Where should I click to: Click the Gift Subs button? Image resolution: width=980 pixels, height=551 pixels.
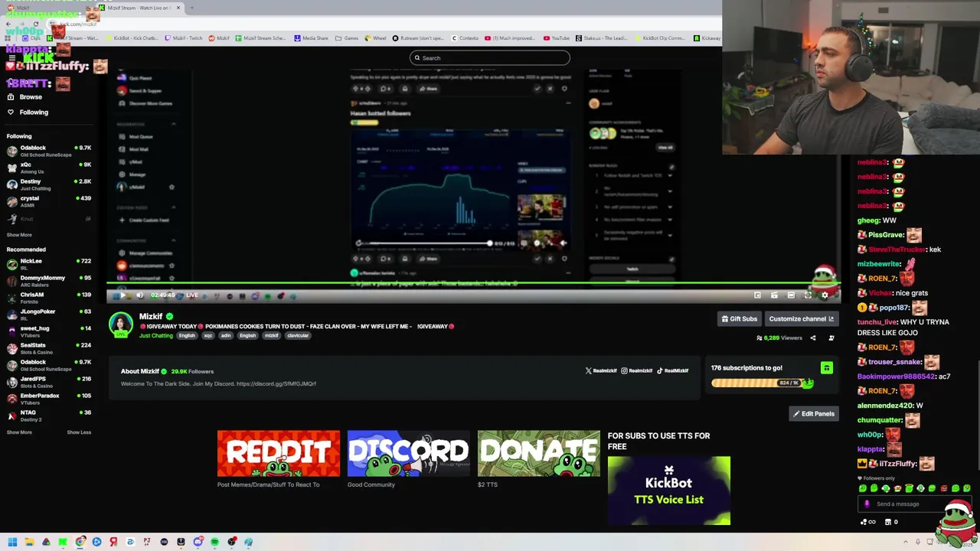(x=739, y=319)
